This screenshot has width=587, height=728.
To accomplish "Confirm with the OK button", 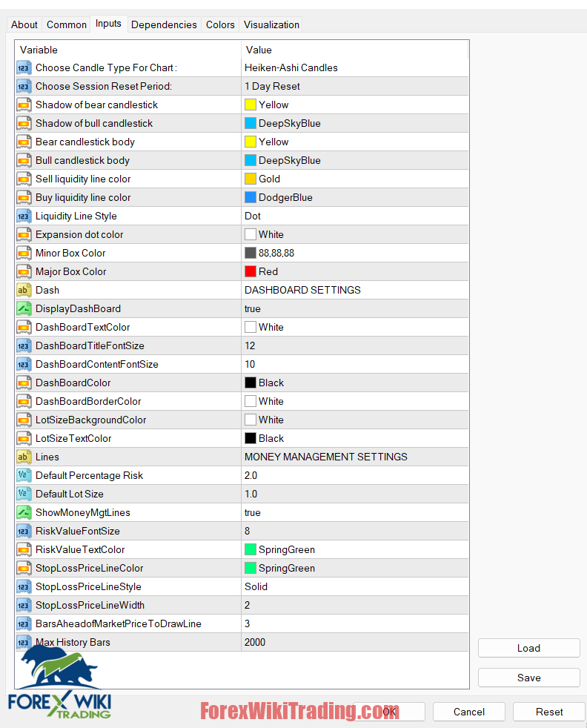I will click(389, 712).
